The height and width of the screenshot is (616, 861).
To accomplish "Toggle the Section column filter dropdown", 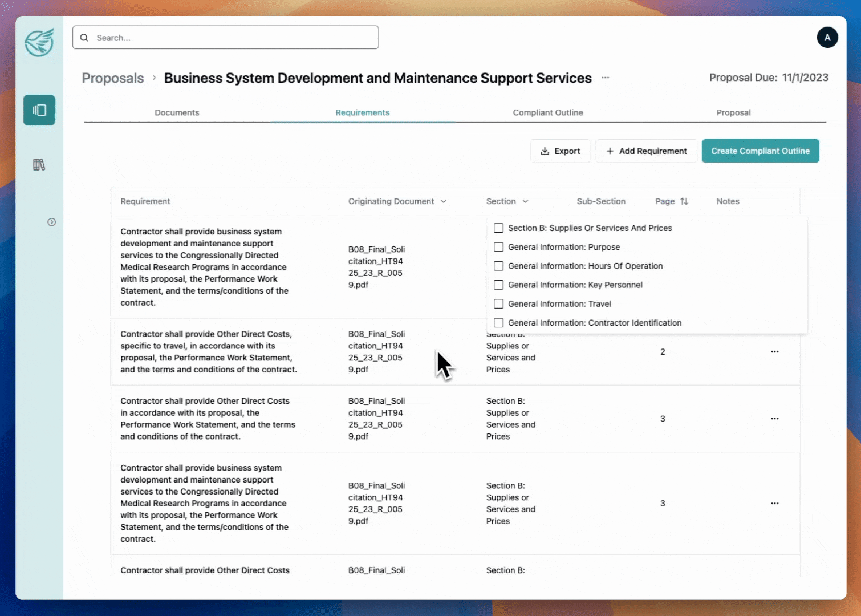I will tap(525, 201).
